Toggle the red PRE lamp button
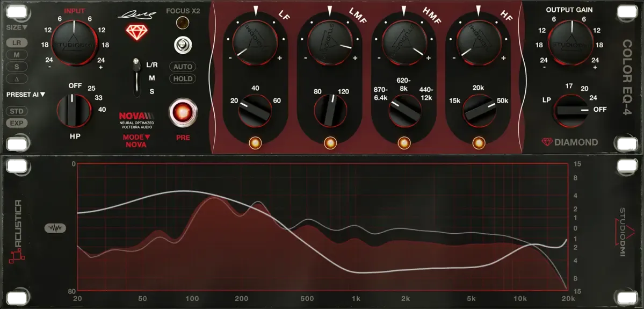Image resolution: width=644 pixels, height=309 pixels. 183,112
